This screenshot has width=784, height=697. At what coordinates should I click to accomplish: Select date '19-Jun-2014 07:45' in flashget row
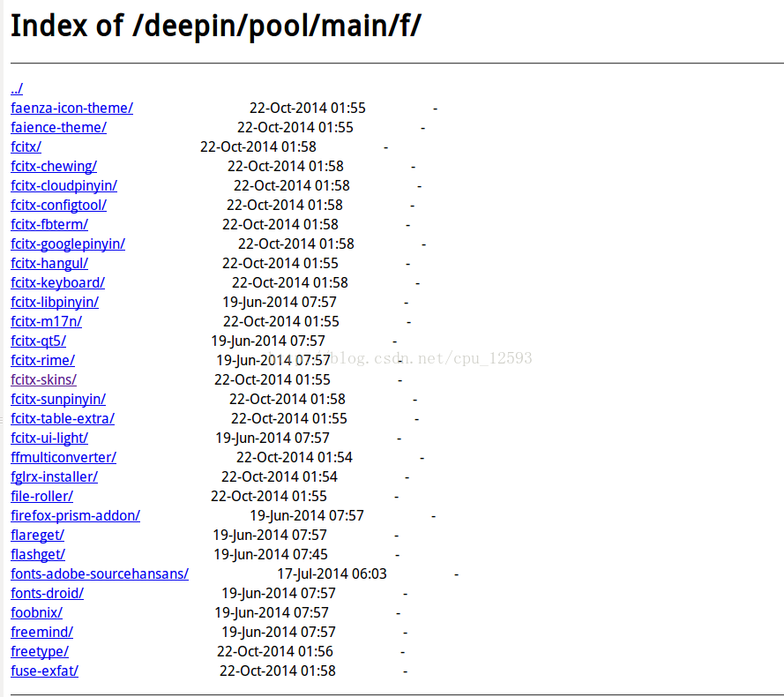coord(271,555)
